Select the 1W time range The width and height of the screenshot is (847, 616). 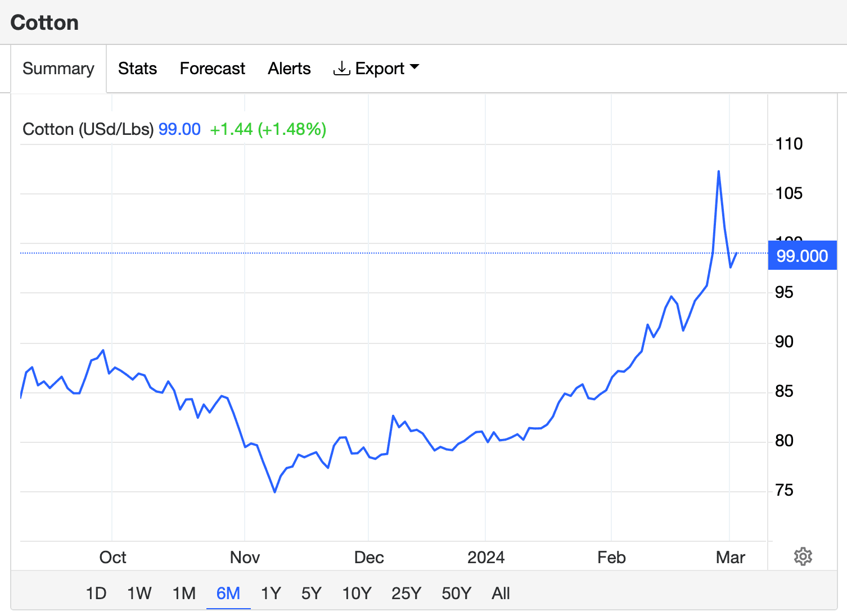click(x=139, y=594)
